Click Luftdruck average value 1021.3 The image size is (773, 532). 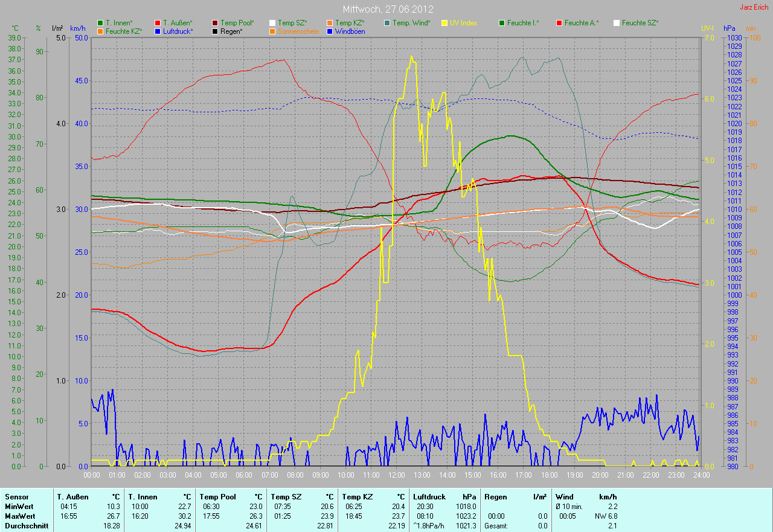[466, 526]
